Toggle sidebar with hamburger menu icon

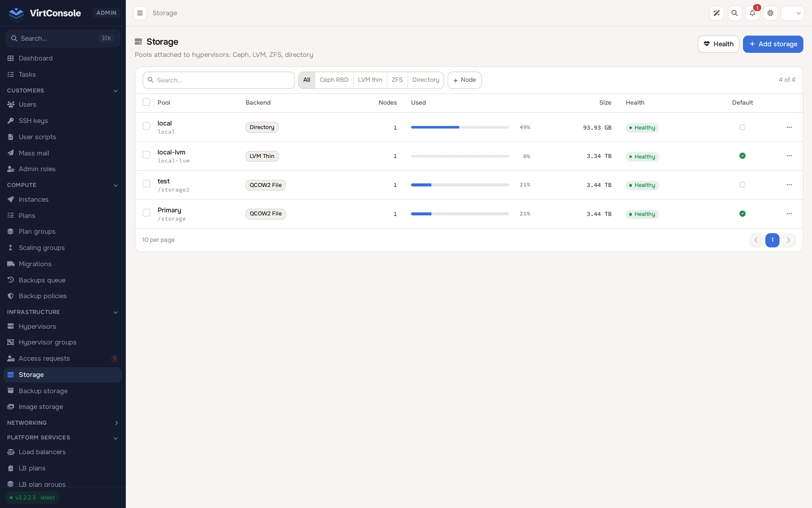(x=140, y=13)
